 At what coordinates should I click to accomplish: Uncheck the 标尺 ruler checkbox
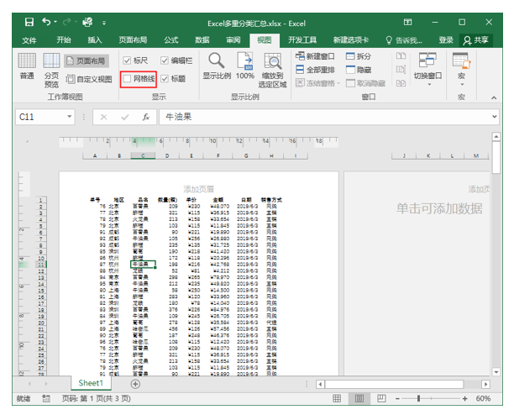tap(127, 60)
